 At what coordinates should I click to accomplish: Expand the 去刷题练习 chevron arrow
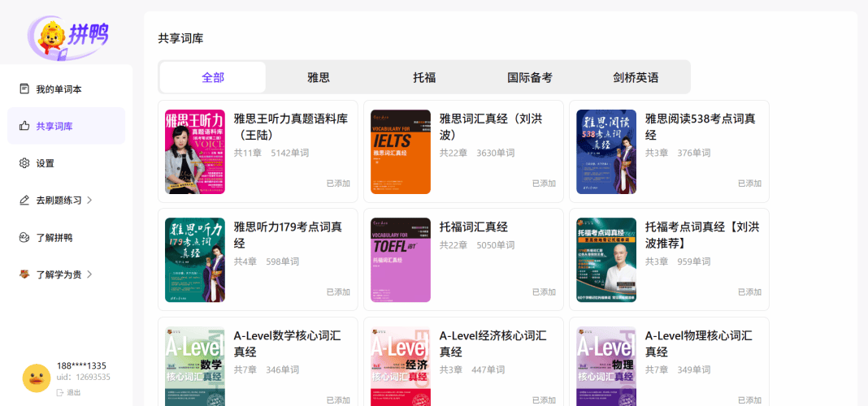[x=89, y=200]
